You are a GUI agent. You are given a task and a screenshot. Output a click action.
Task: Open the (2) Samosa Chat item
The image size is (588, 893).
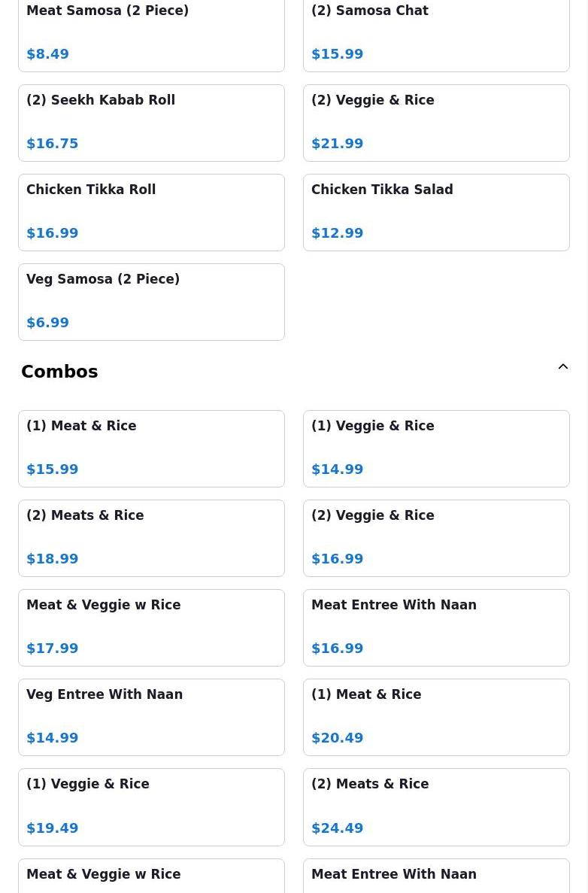pyautogui.click(x=436, y=34)
